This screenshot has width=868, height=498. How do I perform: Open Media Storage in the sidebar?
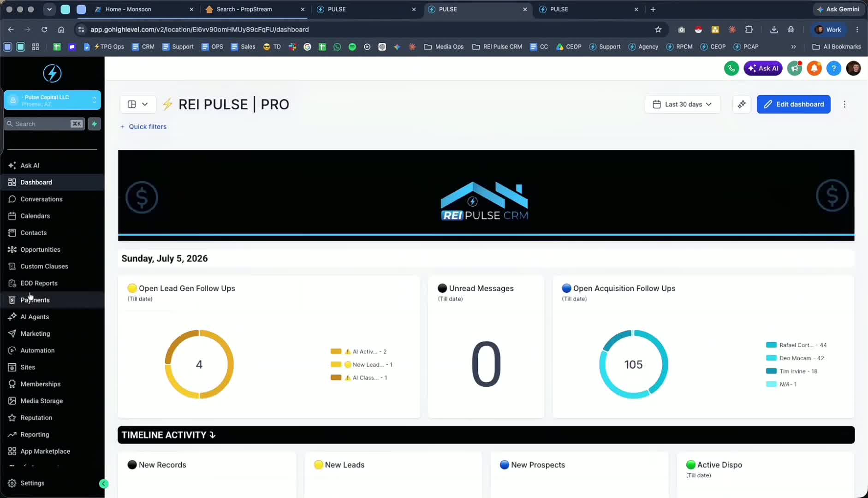(x=42, y=401)
